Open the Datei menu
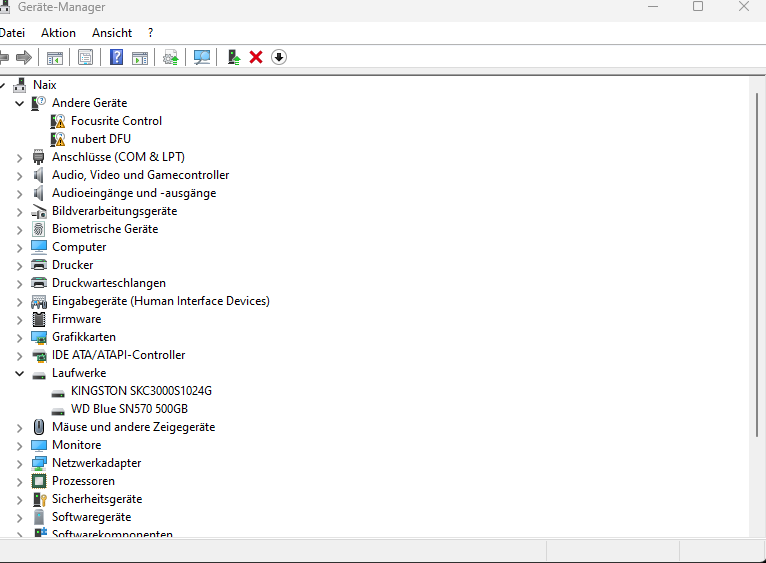 pos(12,33)
